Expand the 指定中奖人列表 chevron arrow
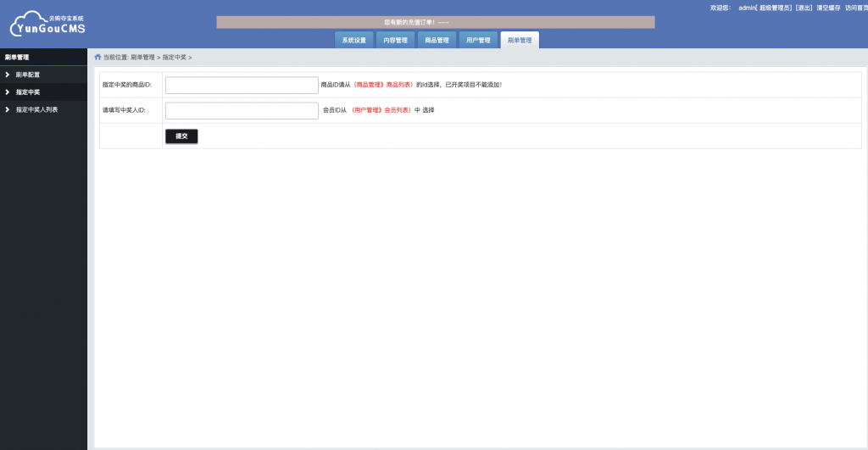868x450 pixels. tap(7, 109)
